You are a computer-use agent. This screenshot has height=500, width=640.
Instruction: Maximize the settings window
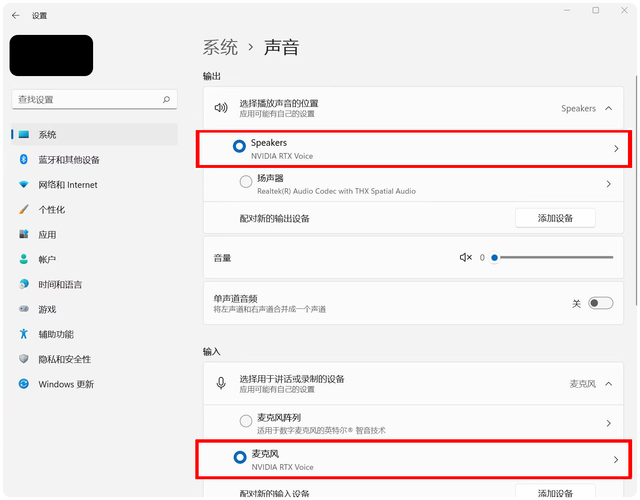tap(596, 10)
